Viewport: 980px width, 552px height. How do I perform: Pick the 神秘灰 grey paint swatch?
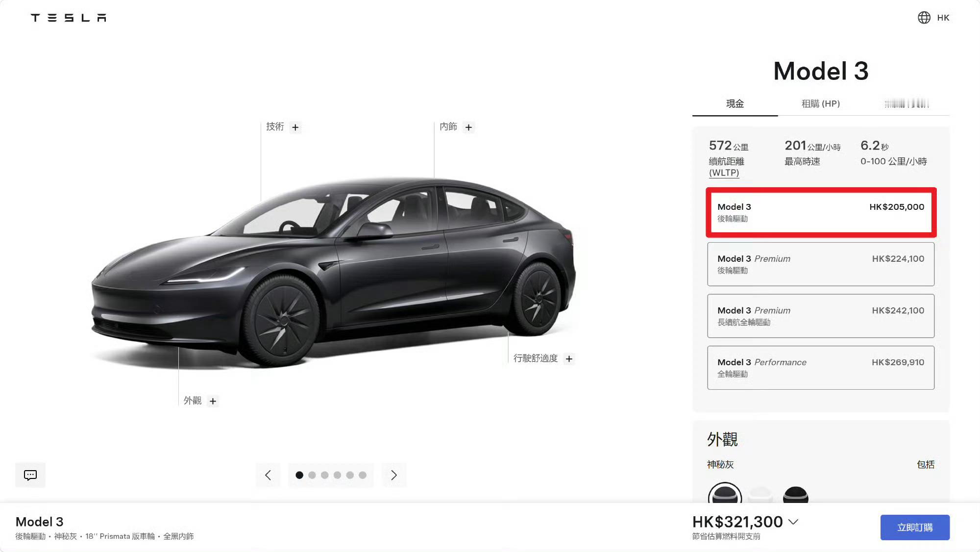click(x=725, y=494)
